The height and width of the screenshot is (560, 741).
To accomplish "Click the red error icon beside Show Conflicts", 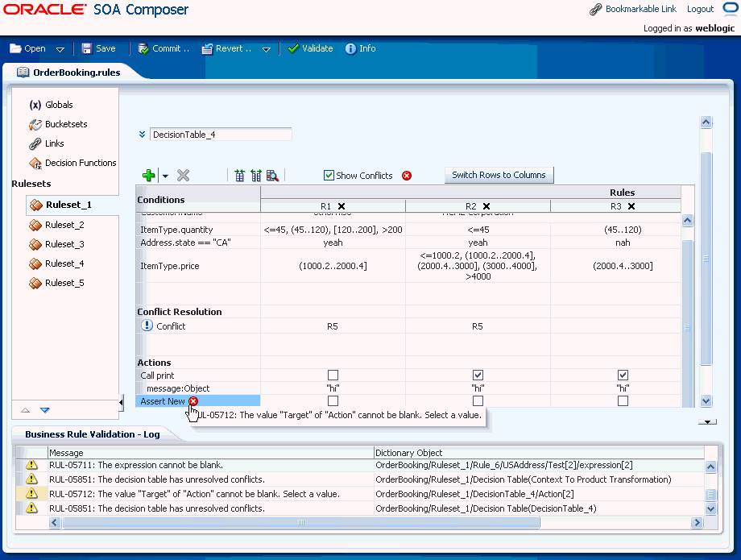I will 407,176.
